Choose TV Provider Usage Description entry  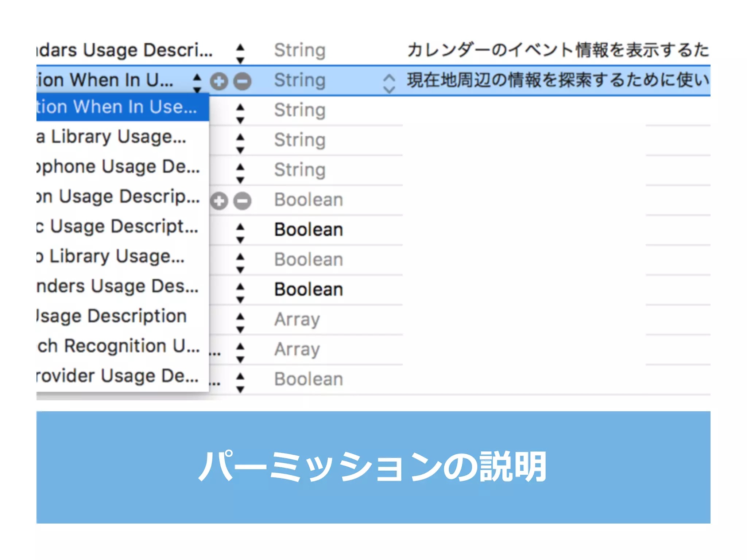tap(117, 376)
